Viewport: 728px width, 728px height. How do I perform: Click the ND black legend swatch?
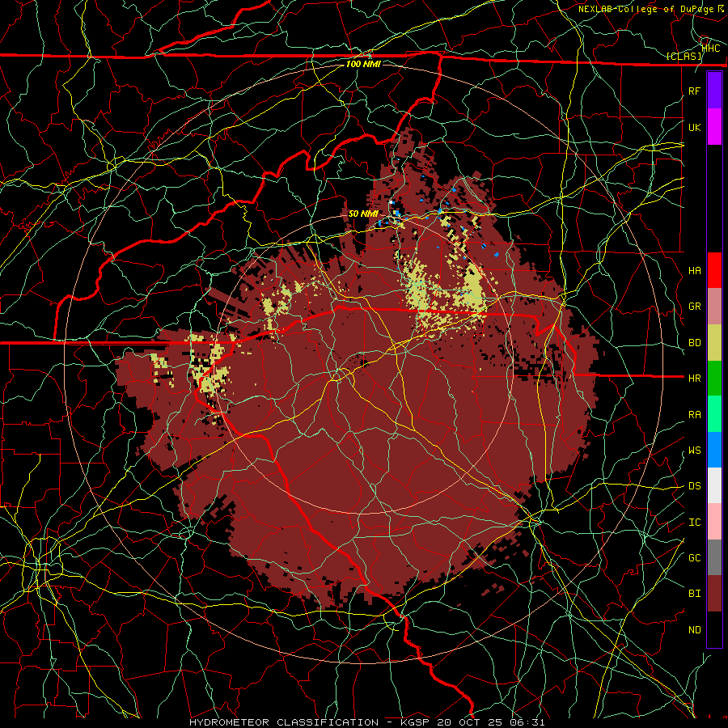point(714,629)
